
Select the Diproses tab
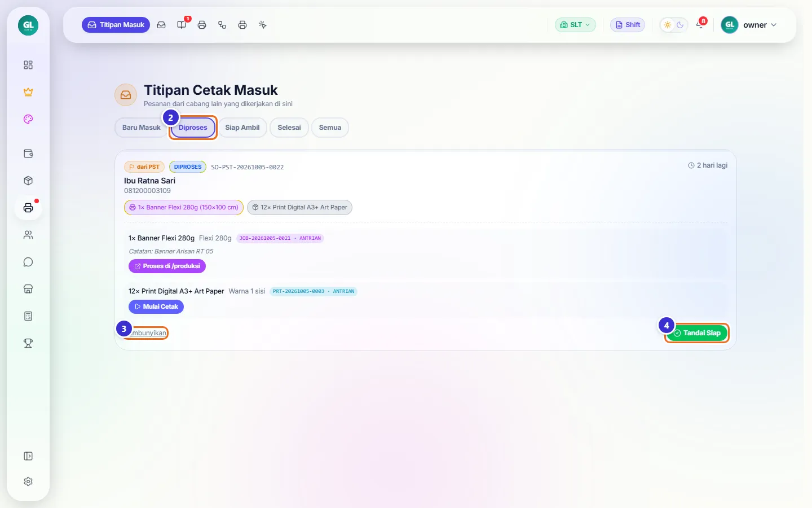point(193,128)
